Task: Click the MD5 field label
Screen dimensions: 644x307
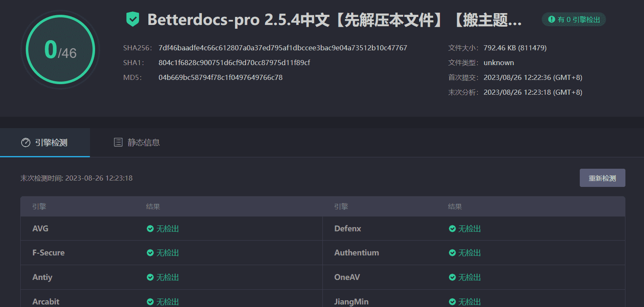Action: click(x=132, y=77)
